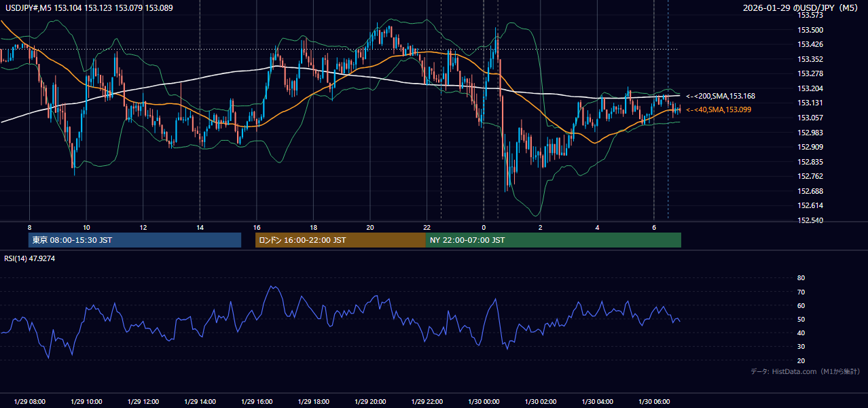Screen dimensions: 868x408
Task: Click the RSI axis level 60
Action: click(801, 305)
